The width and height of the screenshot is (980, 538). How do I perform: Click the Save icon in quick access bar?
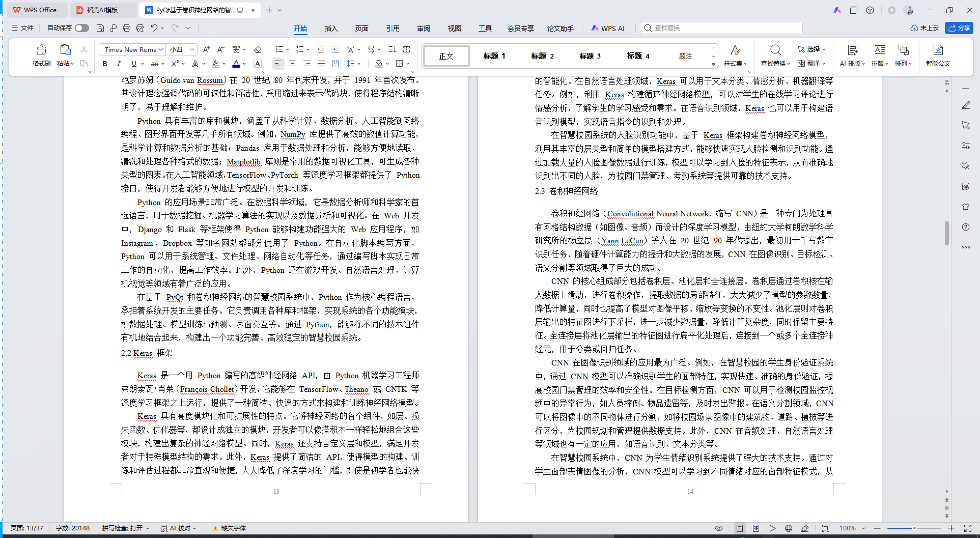[100, 28]
